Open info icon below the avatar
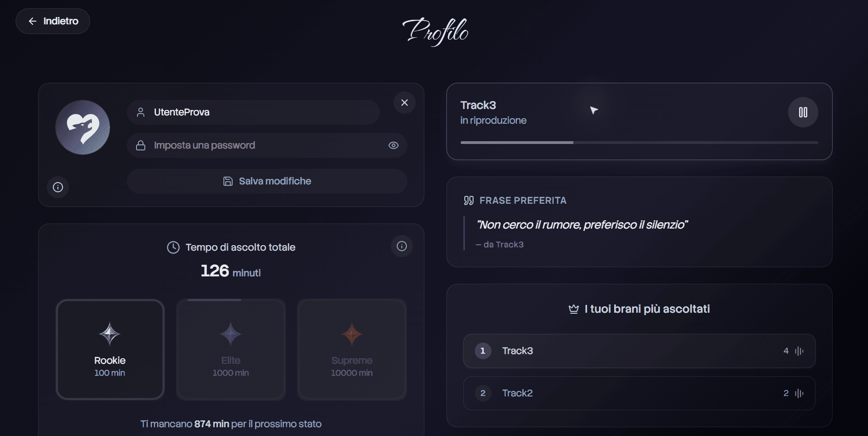This screenshot has height=436, width=868. pos(58,187)
